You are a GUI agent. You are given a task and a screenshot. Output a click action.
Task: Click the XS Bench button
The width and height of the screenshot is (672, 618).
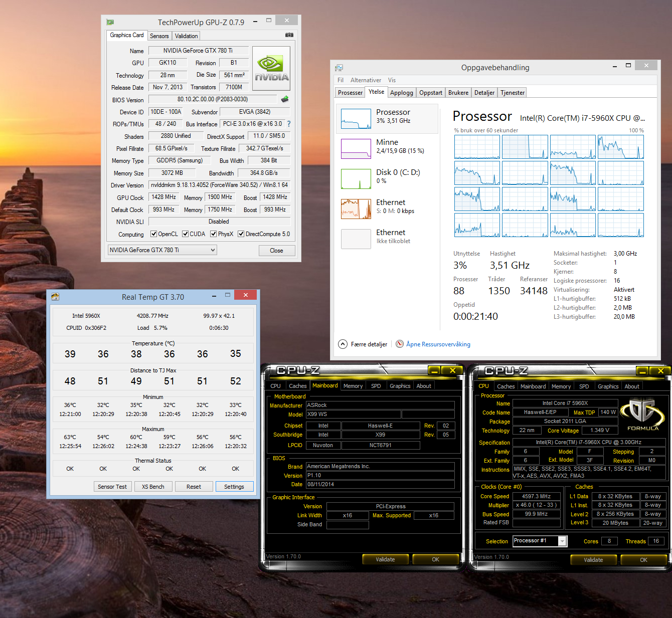pyautogui.click(x=153, y=487)
